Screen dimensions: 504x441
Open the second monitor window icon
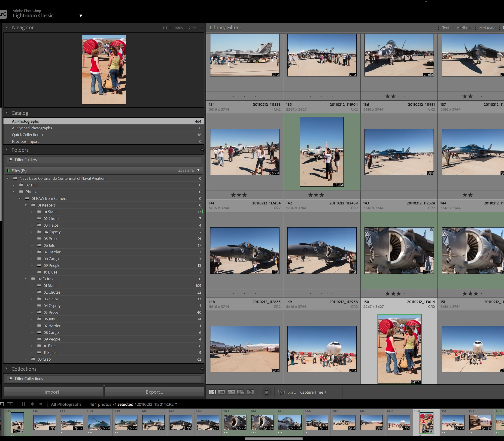pos(10,404)
